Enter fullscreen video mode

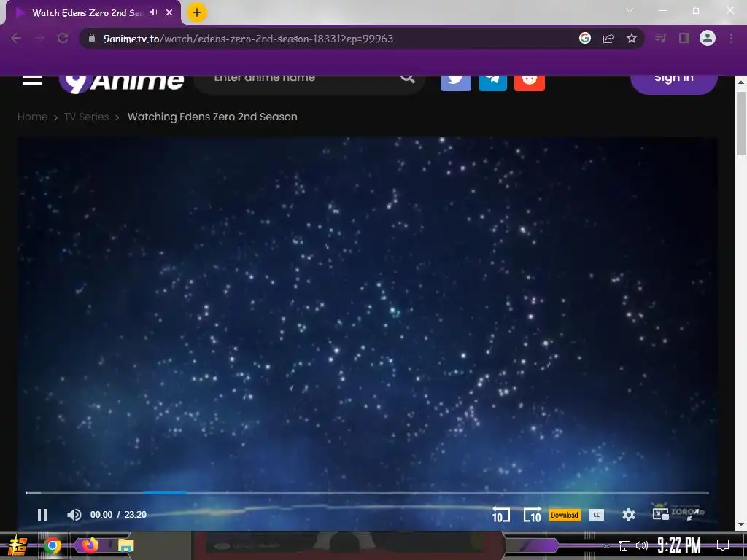pos(693,514)
